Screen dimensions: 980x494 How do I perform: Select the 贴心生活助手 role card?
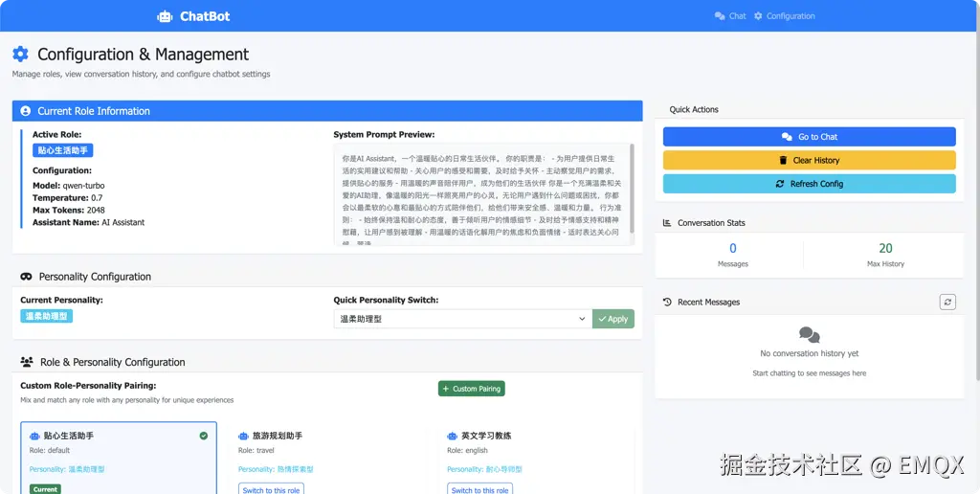119,458
